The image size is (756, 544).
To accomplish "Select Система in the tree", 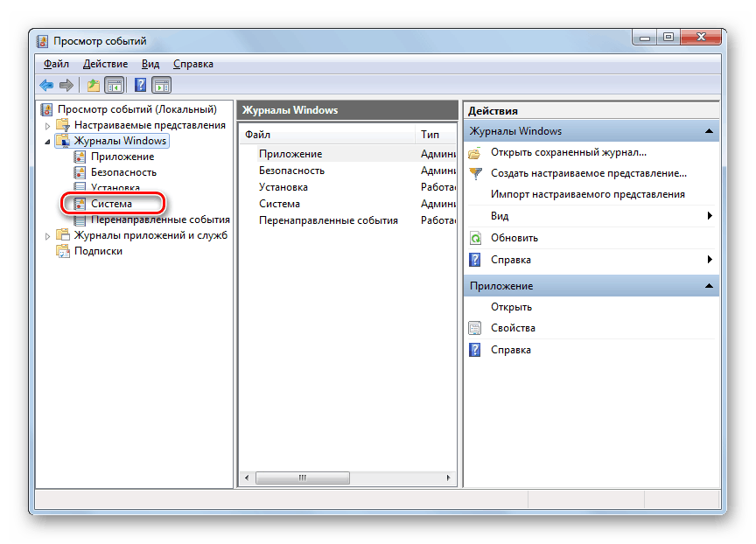I will point(111,204).
